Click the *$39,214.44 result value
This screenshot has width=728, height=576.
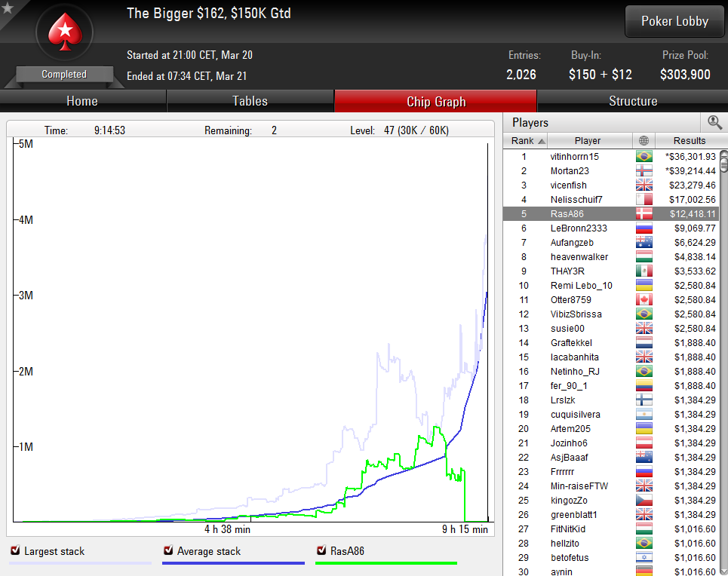(690, 171)
